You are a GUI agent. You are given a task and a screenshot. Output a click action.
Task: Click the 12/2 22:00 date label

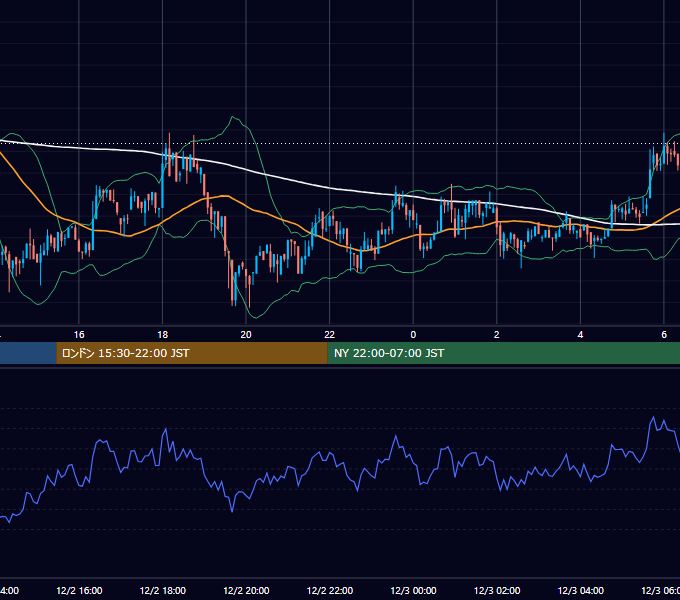click(330, 590)
